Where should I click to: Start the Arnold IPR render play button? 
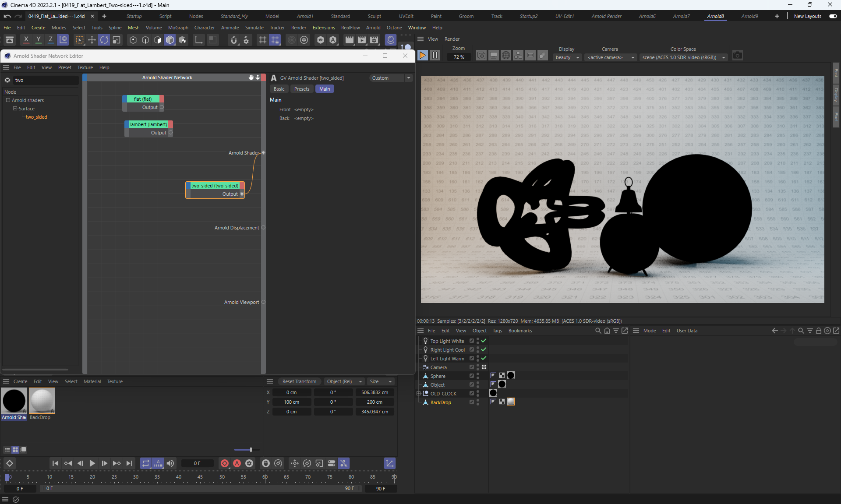(423, 56)
